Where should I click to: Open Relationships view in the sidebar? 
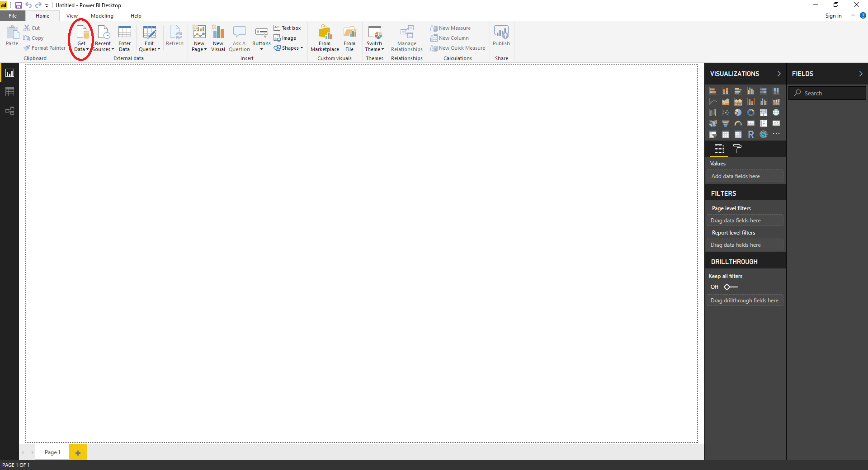[9, 110]
